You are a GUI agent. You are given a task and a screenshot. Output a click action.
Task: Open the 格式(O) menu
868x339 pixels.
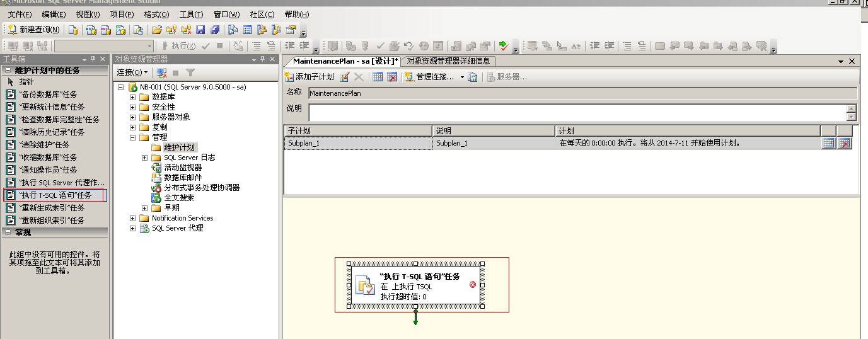[x=156, y=14]
